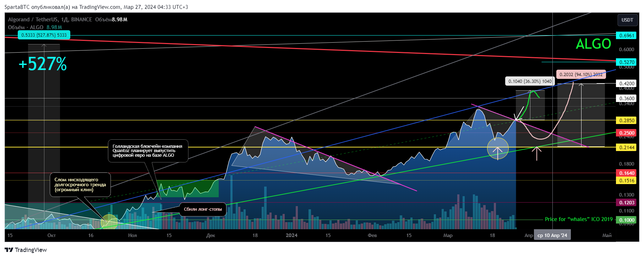Click the TradingView logo at the bottom
644x258 pixels.
(x=26, y=250)
